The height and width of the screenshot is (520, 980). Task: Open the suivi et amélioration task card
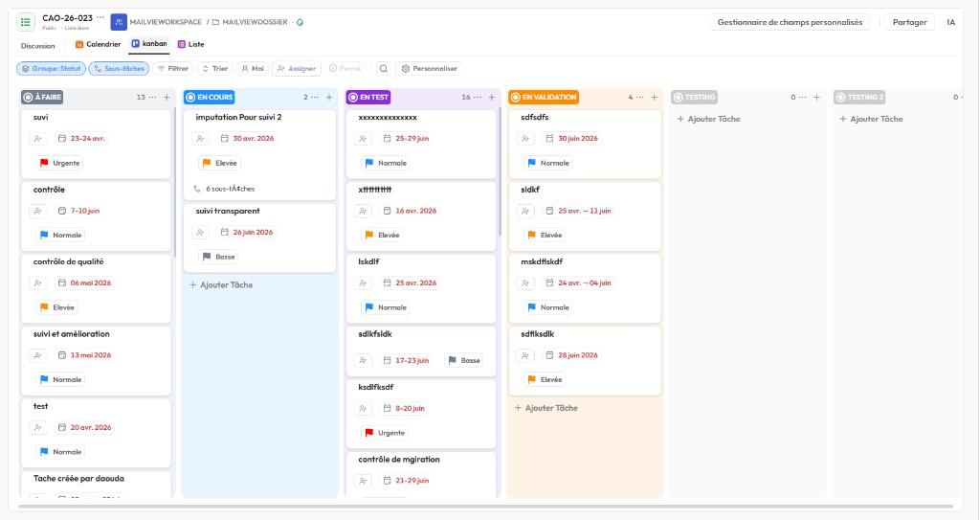point(97,361)
